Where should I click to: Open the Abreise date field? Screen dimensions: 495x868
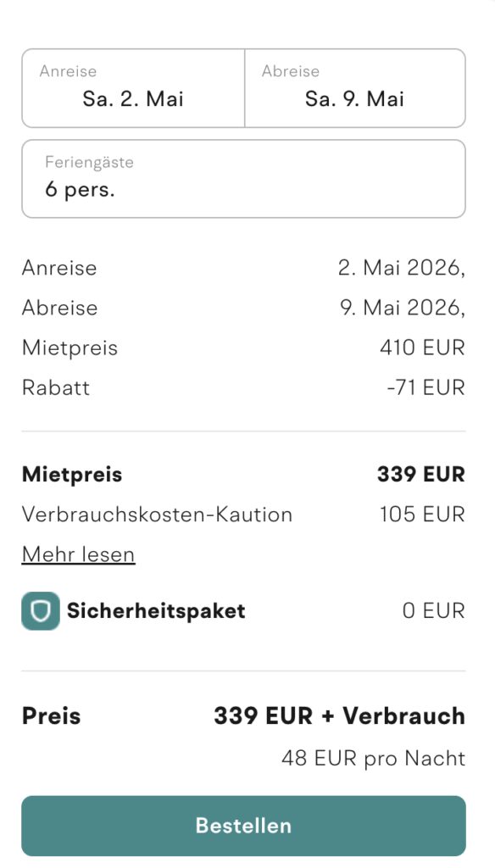click(x=356, y=88)
